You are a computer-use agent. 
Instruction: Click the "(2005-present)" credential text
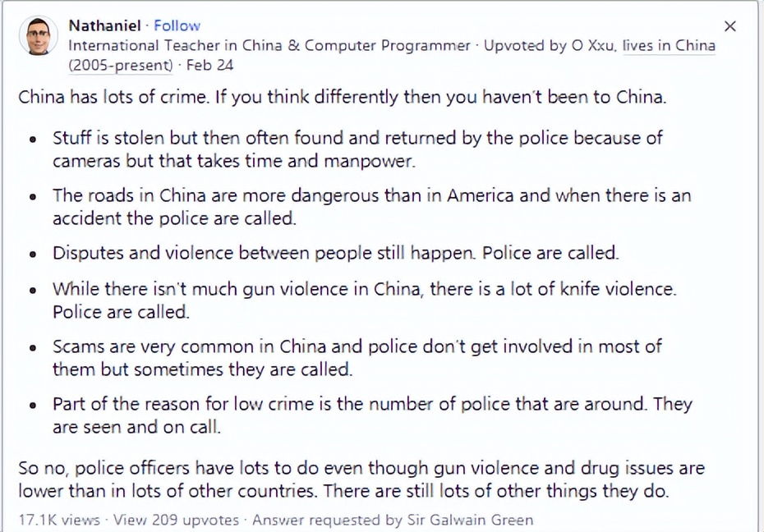(x=121, y=65)
